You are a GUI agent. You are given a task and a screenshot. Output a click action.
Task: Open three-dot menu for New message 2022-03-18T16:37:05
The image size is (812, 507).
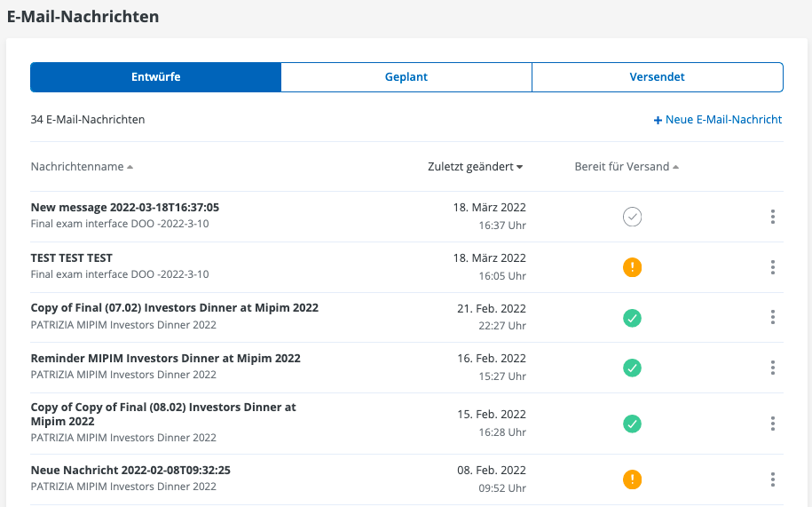click(x=773, y=217)
